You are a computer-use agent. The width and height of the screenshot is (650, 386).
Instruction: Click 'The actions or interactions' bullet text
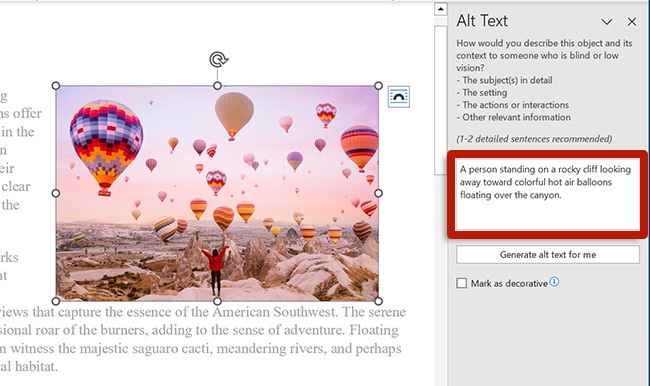pyautogui.click(x=516, y=105)
